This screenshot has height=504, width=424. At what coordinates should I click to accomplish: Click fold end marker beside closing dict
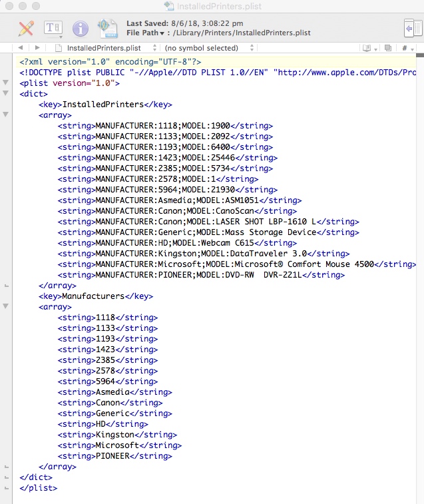(x=6, y=477)
